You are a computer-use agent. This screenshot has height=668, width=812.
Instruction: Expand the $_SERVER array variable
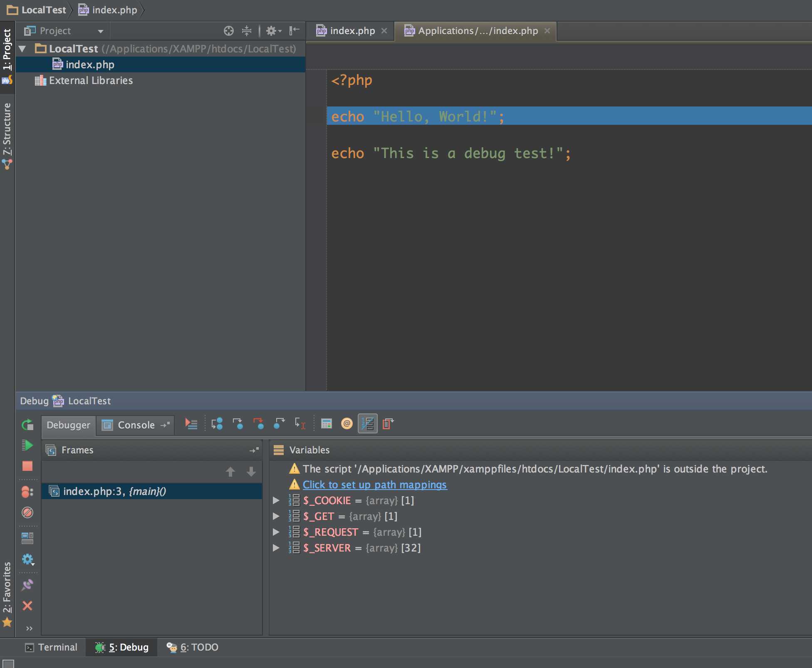[276, 548]
